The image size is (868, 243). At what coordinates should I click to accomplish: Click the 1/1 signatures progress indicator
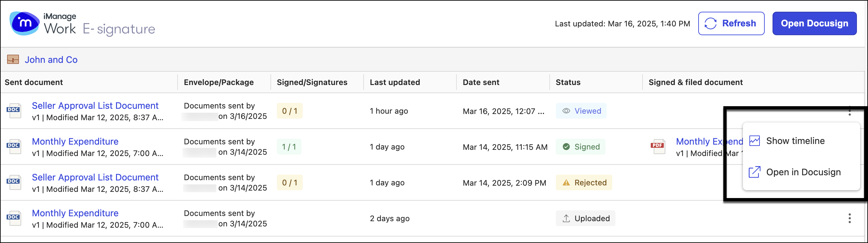point(290,147)
